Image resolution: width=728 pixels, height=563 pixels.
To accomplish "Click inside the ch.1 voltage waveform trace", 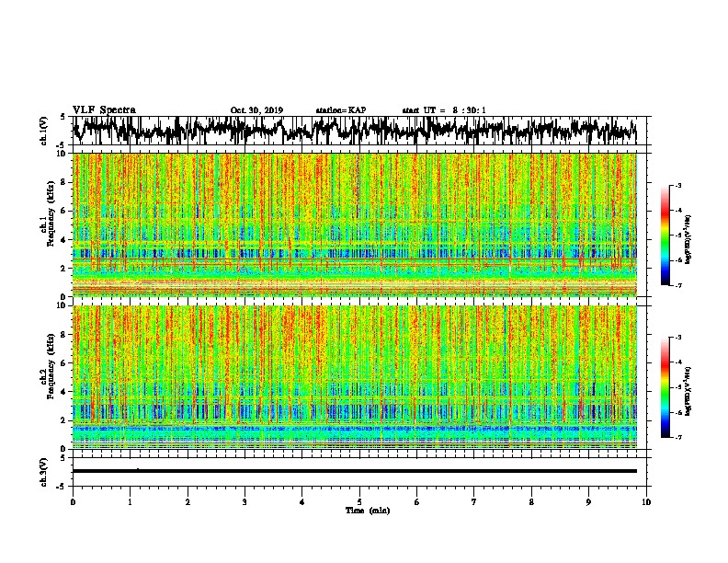I will click(355, 130).
